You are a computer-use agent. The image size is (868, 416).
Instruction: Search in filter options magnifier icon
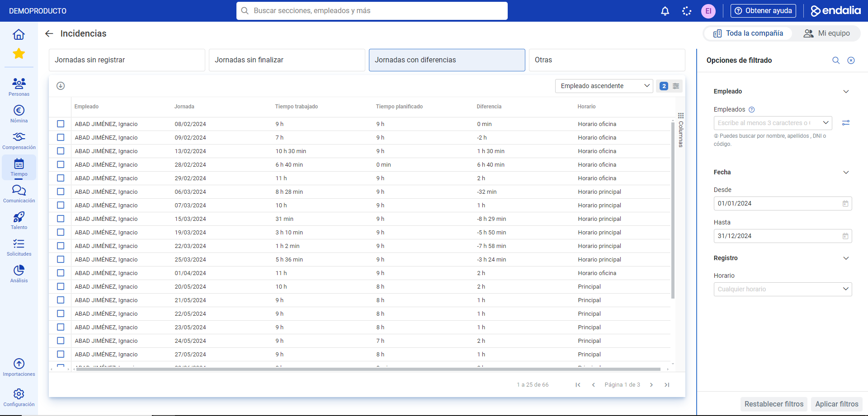point(836,60)
